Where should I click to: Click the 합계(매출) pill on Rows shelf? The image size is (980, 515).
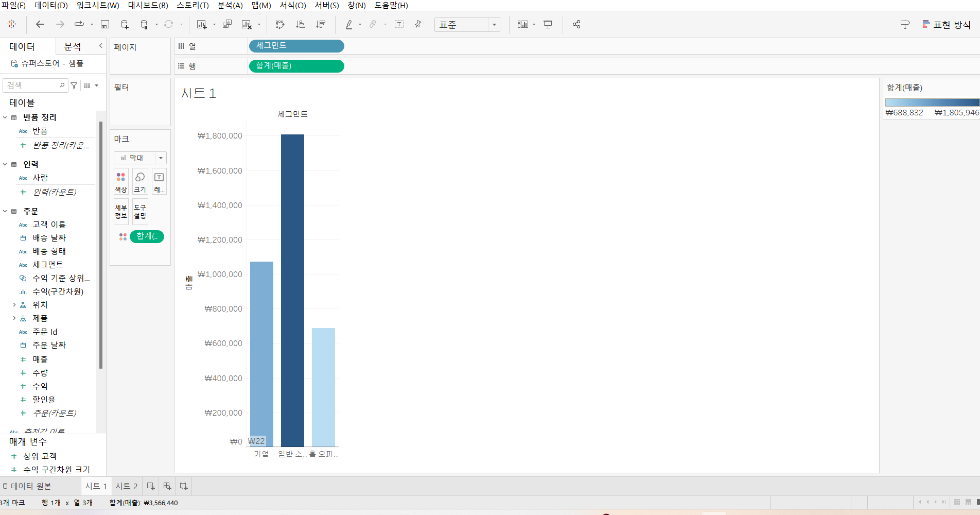tap(296, 66)
